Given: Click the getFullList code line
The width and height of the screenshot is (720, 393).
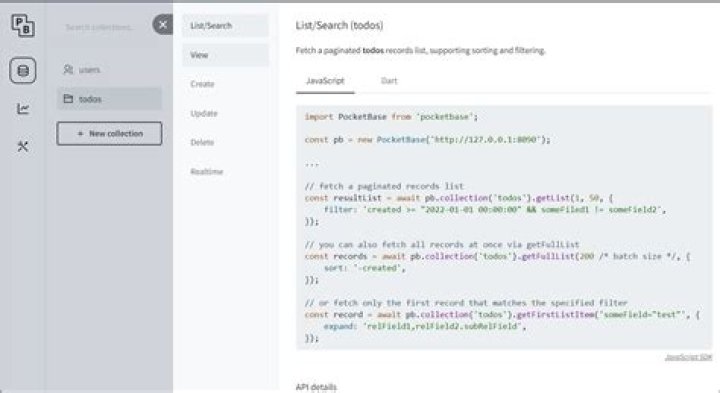Looking at the screenshot, I should (497, 256).
